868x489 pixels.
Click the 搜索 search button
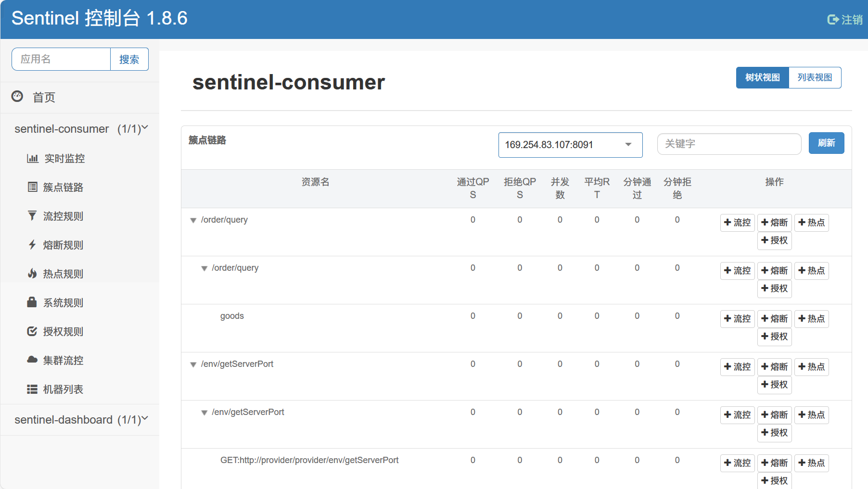point(129,59)
